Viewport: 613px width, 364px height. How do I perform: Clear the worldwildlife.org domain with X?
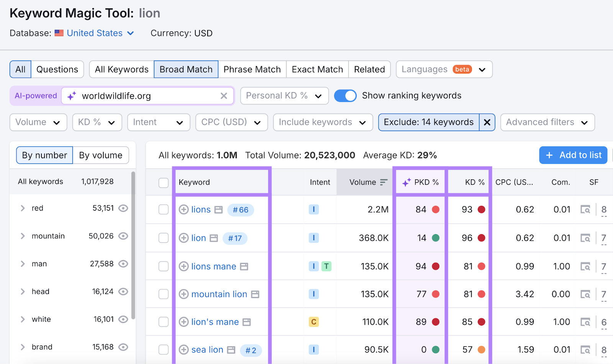pos(224,96)
